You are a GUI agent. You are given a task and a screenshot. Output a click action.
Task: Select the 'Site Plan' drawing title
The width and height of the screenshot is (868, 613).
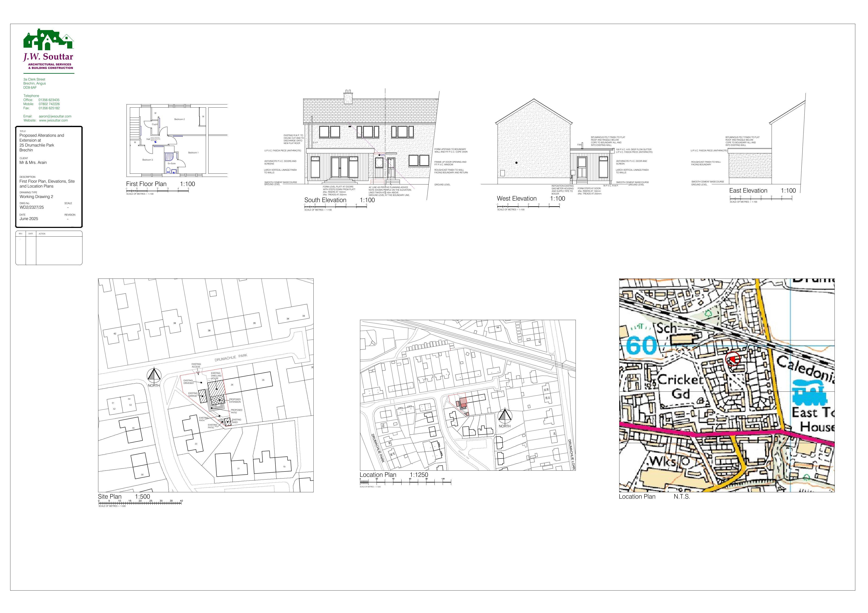(110, 497)
